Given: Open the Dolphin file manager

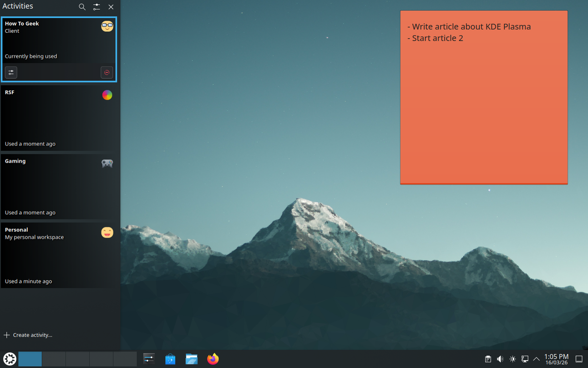Looking at the screenshot, I should coord(192,359).
